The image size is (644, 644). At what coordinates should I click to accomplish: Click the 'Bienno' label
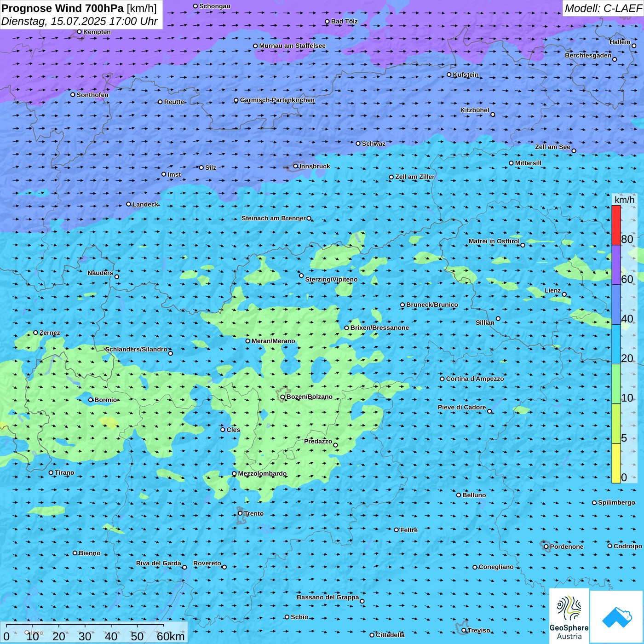pos(89,553)
